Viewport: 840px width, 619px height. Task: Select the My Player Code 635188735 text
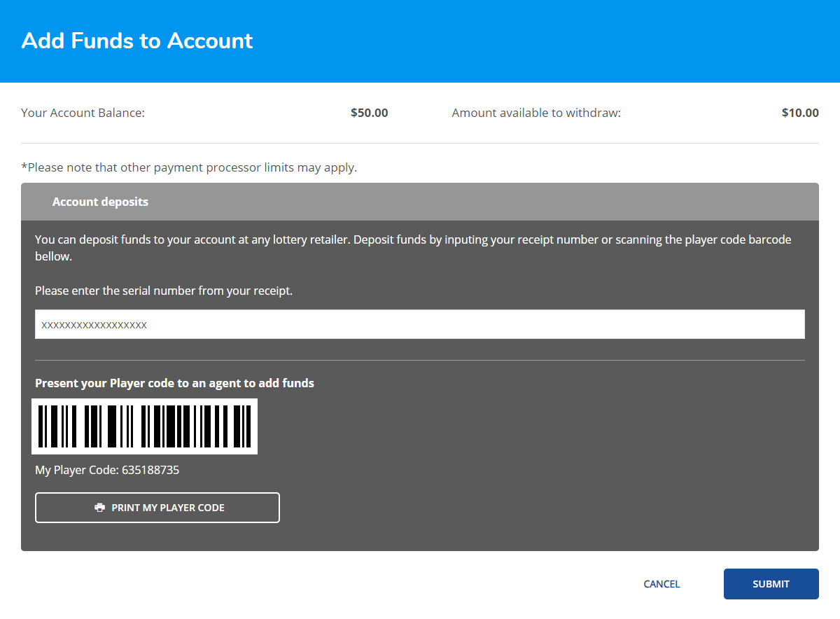coord(107,470)
